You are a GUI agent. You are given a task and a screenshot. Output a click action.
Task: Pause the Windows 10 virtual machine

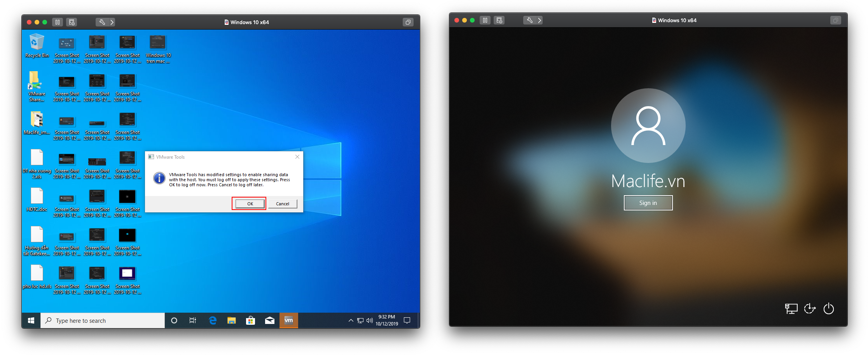(57, 22)
